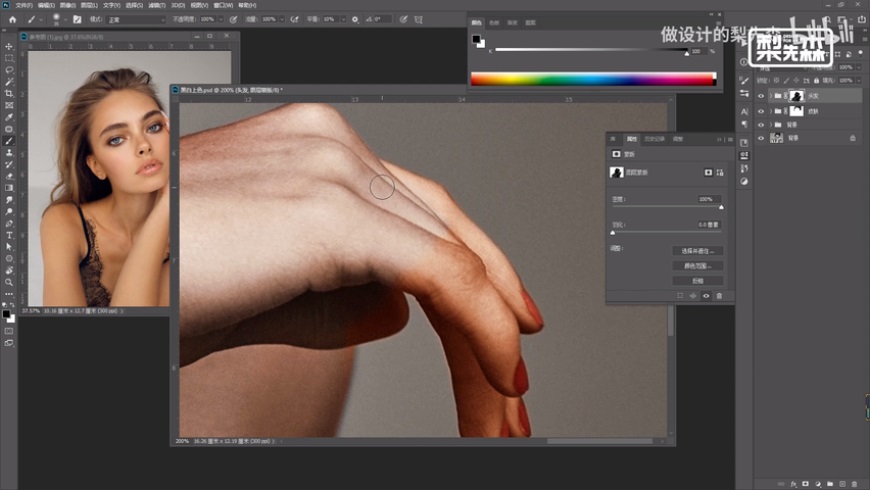Open the opacity percentage dropdown in options bar
The height and width of the screenshot is (490, 870).
point(222,18)
